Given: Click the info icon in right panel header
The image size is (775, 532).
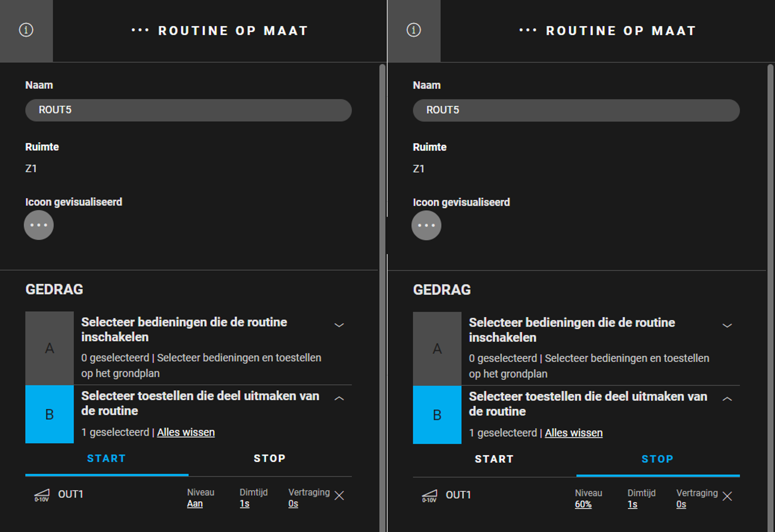Looking at the screenshot, I should click(x=413, y=30).
